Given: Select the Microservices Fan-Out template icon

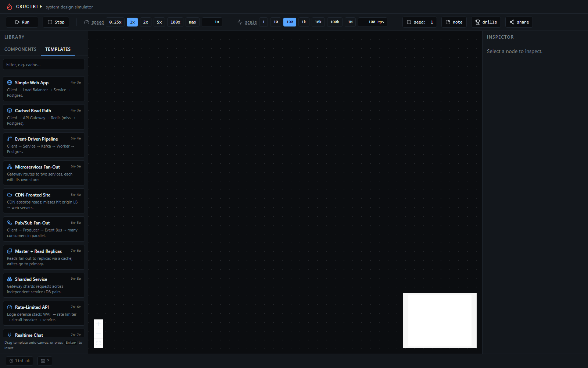Looking at the screenshot, I should click(x=10, y=167).
